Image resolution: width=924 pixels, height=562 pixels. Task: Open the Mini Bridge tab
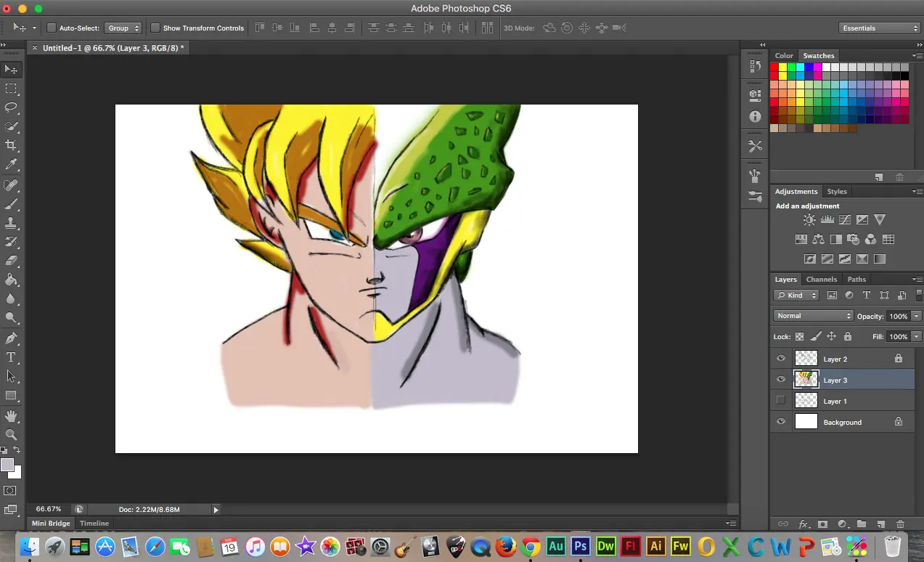pos(51,524)
